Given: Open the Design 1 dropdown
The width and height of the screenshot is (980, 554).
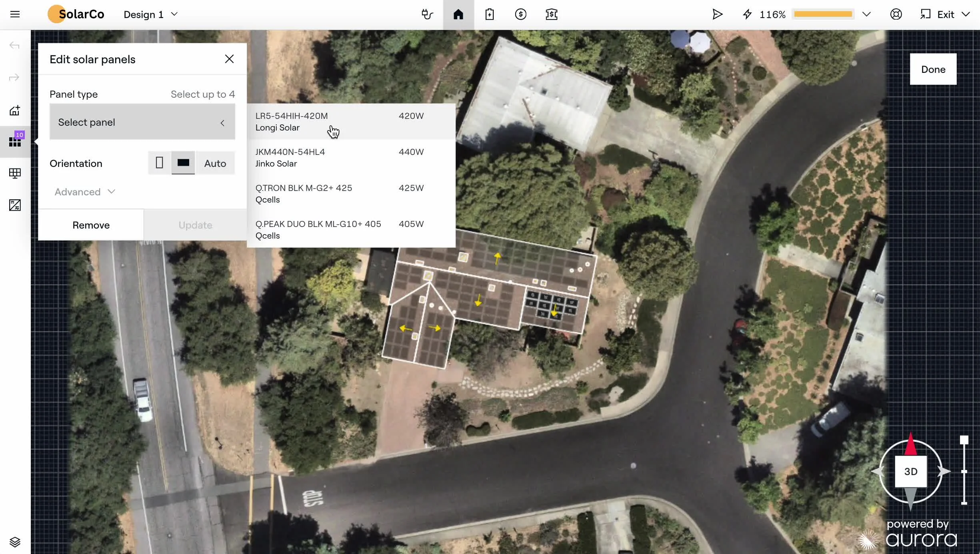Looking at the screenshot, I should tap(150, 14).
